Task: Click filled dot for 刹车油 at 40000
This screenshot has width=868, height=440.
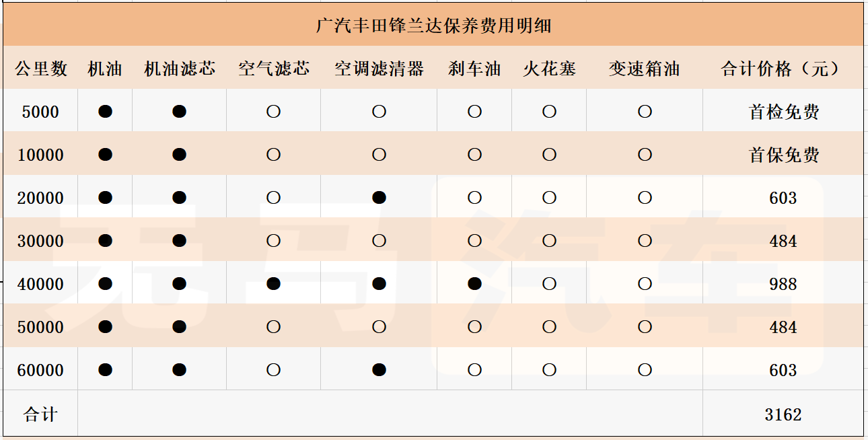Action: click(474, 284)
